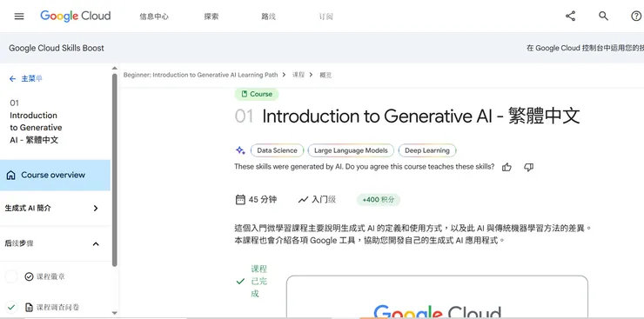This screenshot has width=644, height=319.
Task: Click the green checkmark by 课程已完成
Action: click(x=241, y=282)
